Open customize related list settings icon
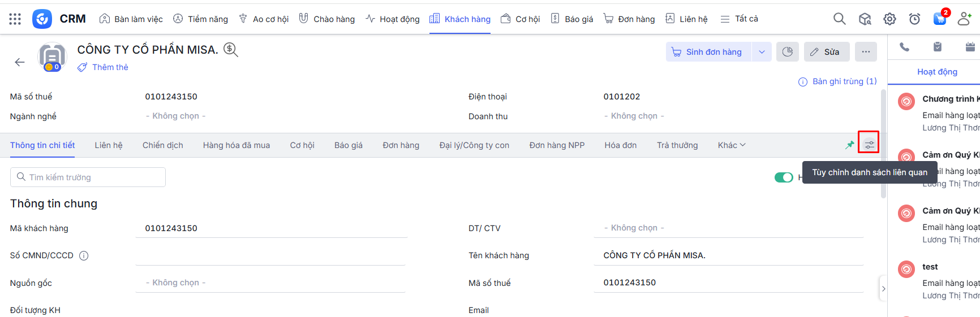Viewport: 980px width, 317px height. pos(869,145)
